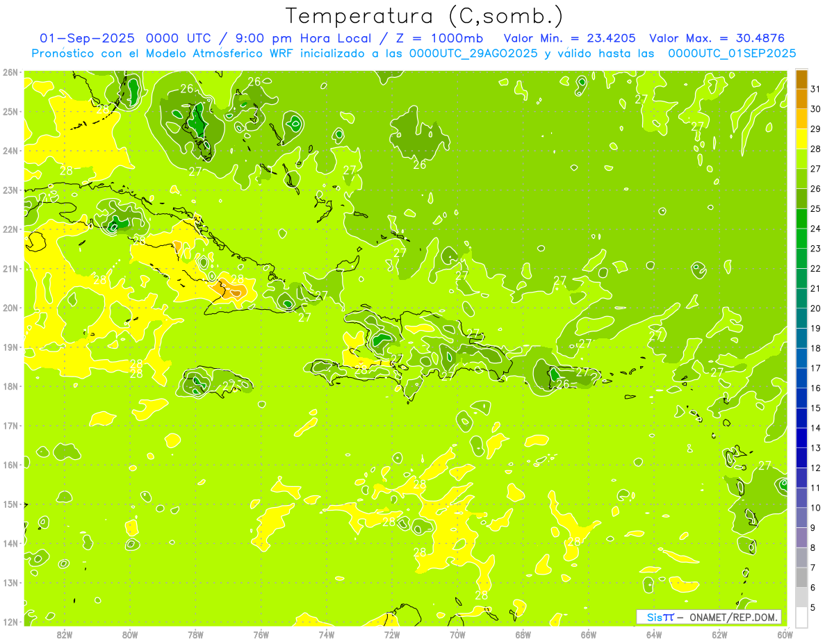The height and width of the screenshot is (644, 834).
Task: Click the '21N' latitude axis label
Action: (10, 269)
